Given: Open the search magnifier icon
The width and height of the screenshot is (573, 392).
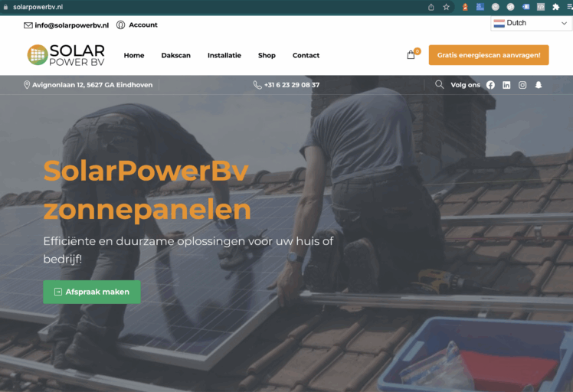Looking at the screenshot, I should pos(439,85).
